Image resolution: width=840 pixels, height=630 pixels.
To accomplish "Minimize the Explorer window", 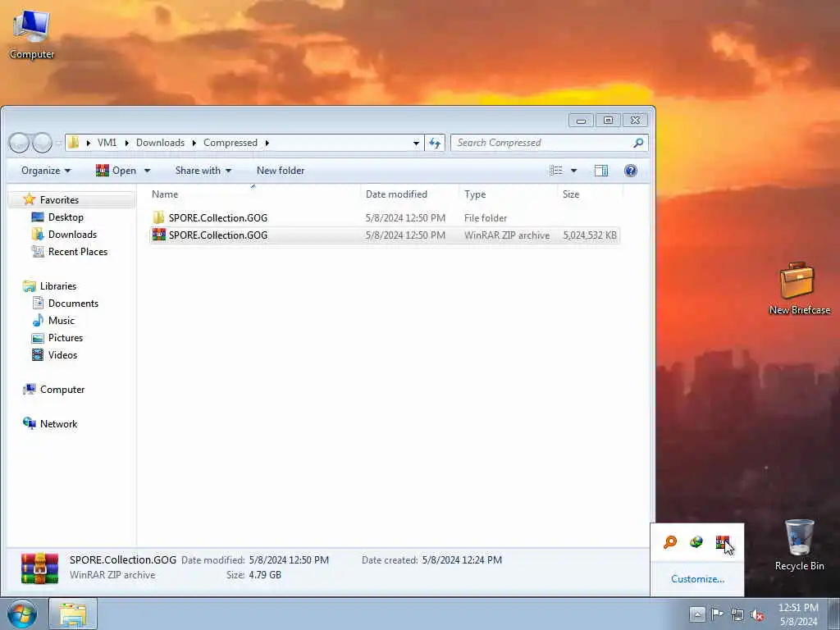I will coord(581,120).
